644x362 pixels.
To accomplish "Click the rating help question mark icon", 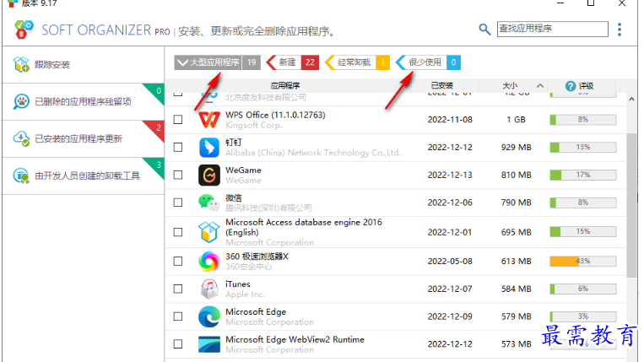I will (570, 86).
